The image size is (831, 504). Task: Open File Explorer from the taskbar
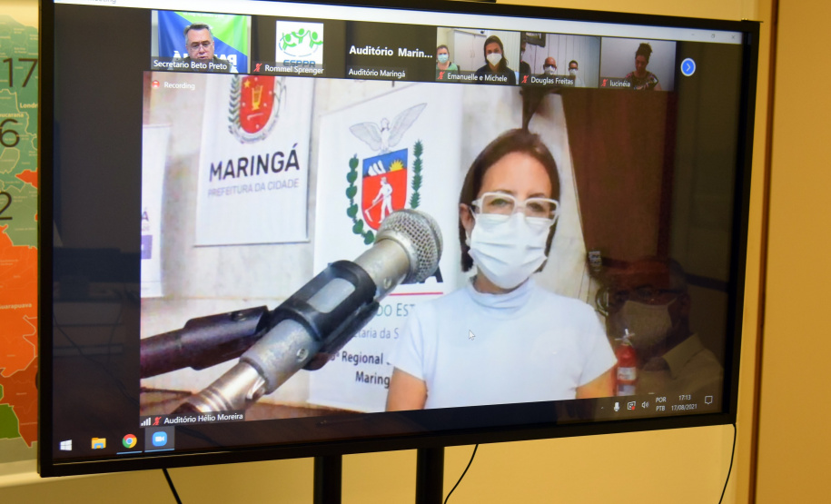[x=98, y=443]
